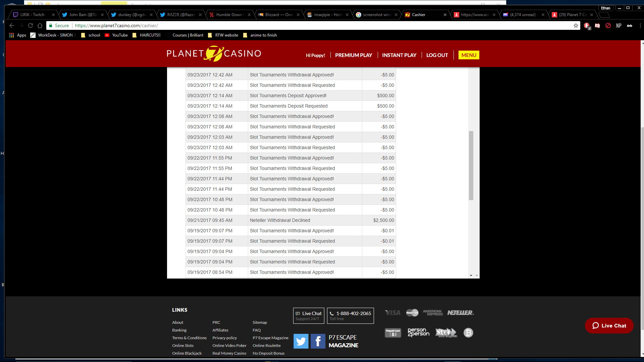This screenshot has height=362, width=644.
Task: Open the No Deposit Bonus footer link
Action: pos(268,353)
